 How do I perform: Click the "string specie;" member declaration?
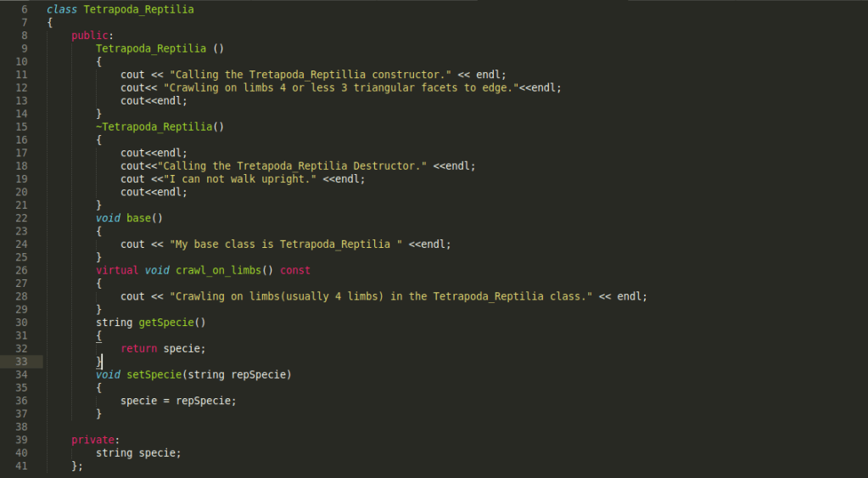coord(138,453)
